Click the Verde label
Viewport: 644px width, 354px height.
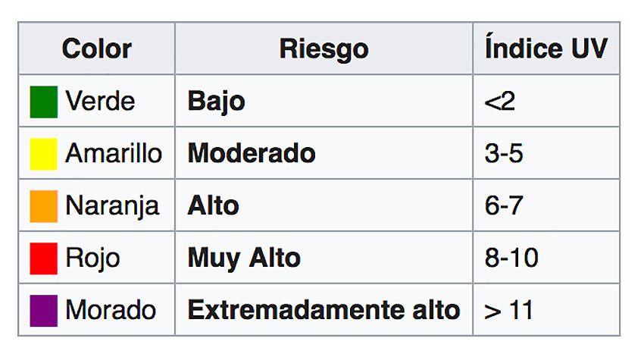pos(100,102)
